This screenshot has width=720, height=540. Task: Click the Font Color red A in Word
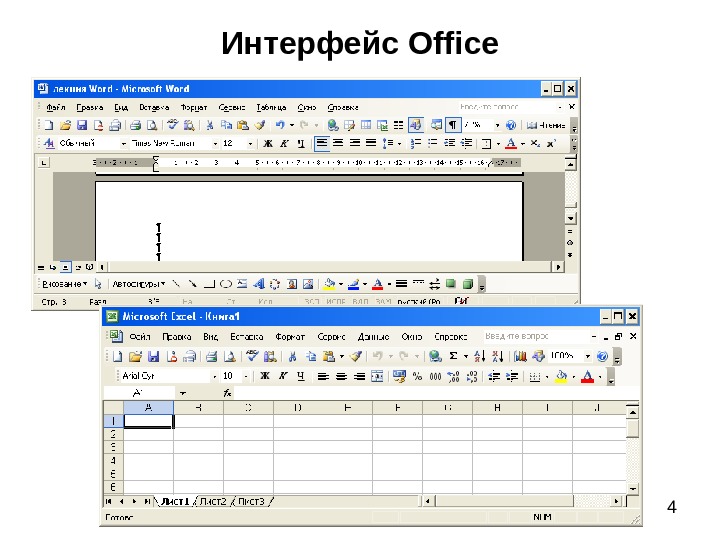[x=511, y=143]
